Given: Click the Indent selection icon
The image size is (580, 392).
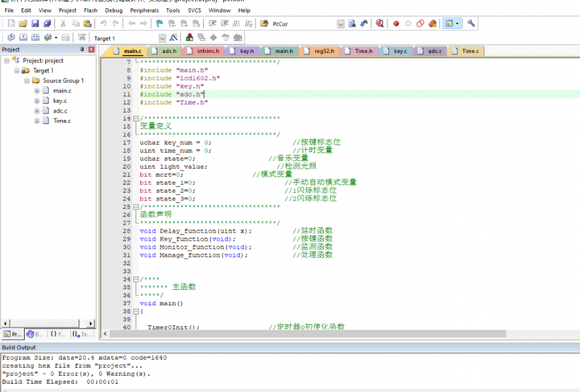Looking at the screenshot, I should point(213,23).
